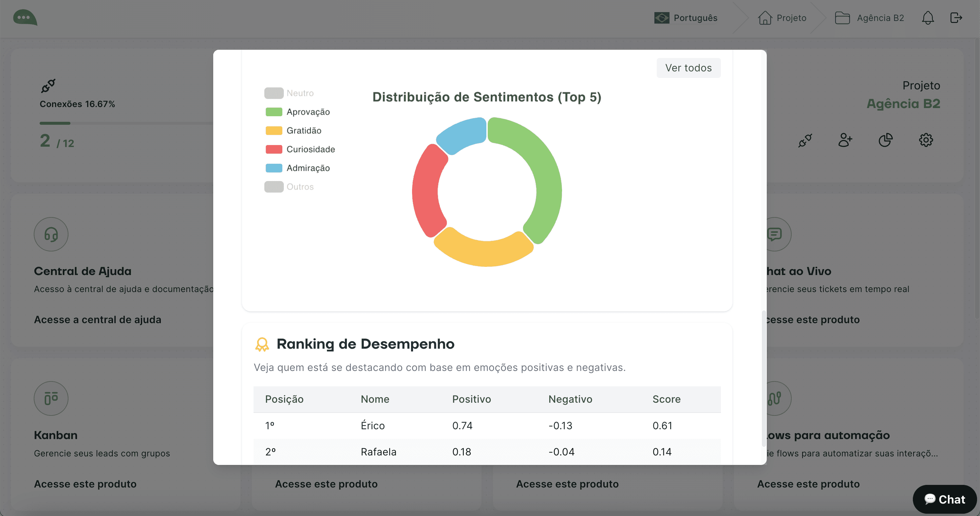Click the Score column header
The height and width of the screenshot is (516, 980).
point(666,399)
